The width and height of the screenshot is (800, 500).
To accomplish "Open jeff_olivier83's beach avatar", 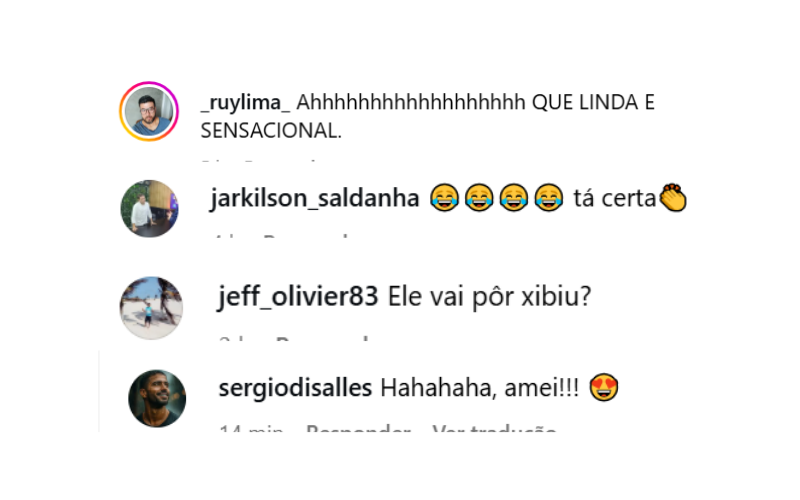I will [151, 308].
